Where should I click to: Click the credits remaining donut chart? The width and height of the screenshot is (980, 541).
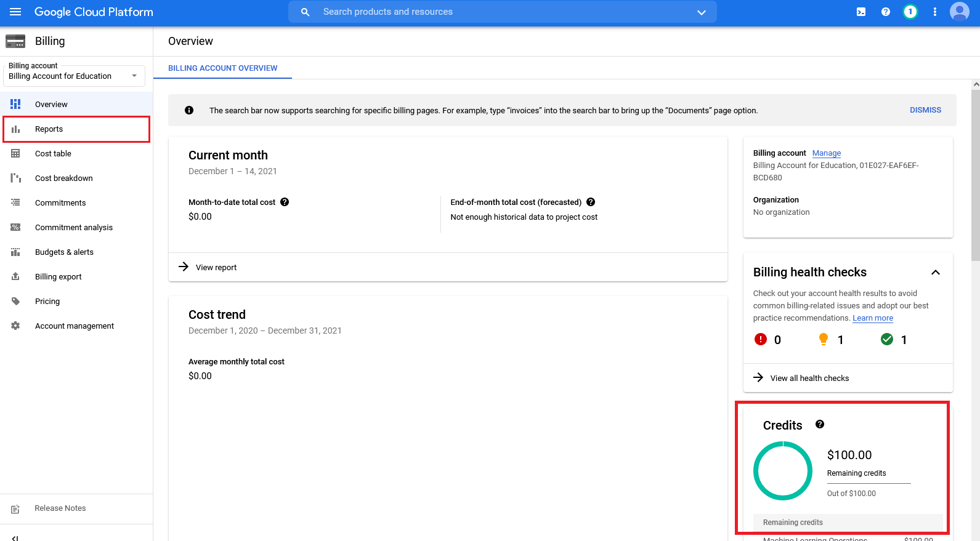click(x=783, y=471)
